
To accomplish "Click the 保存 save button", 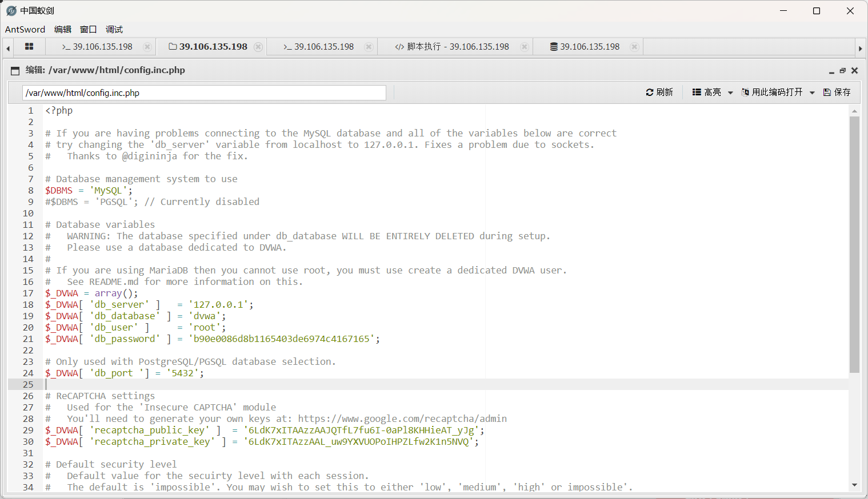I will 837,92.
